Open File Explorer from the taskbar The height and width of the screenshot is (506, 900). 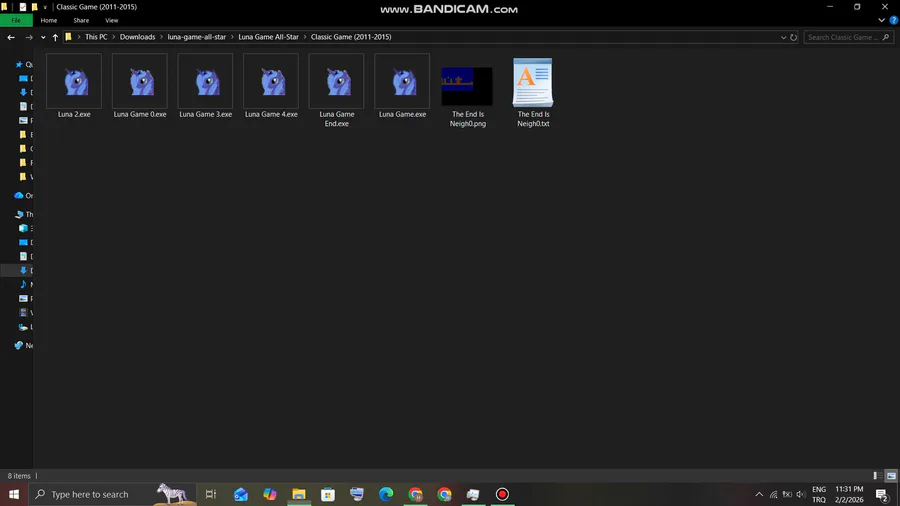coord(298,494)
